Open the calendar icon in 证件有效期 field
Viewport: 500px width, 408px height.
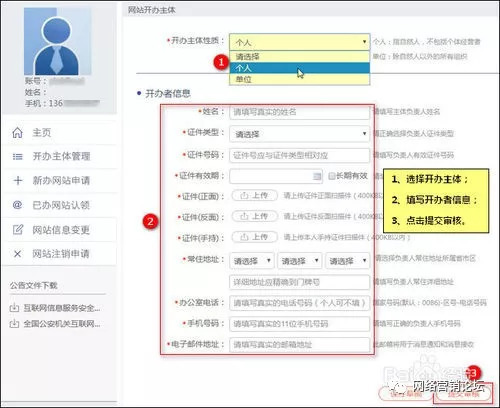317,176
